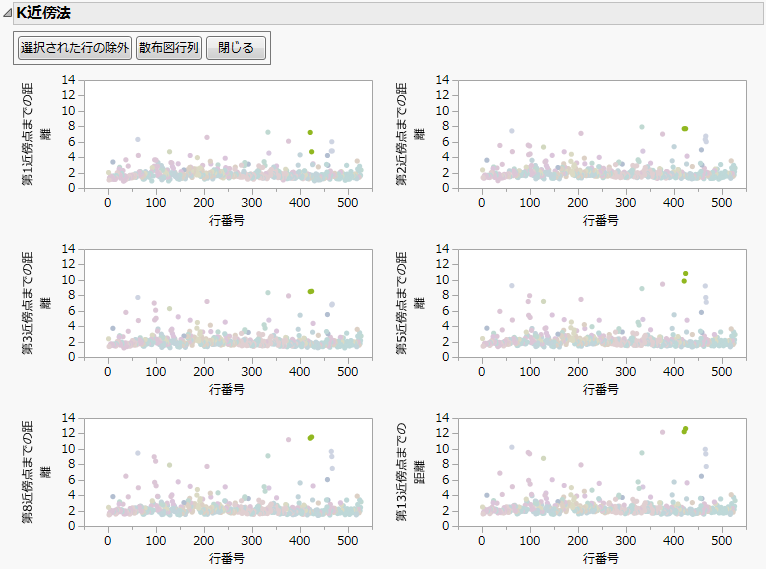Click the 閉じる button

(236, 48)
